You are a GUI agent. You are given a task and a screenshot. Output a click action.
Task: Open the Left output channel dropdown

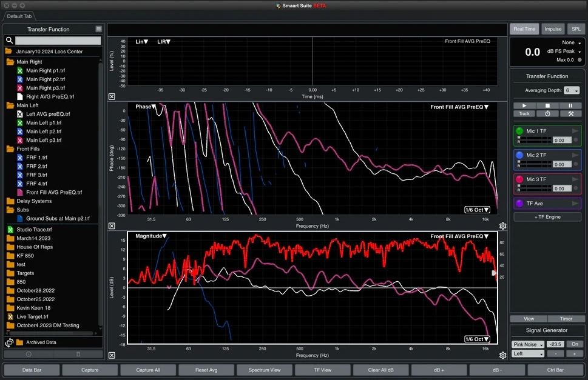528,354
